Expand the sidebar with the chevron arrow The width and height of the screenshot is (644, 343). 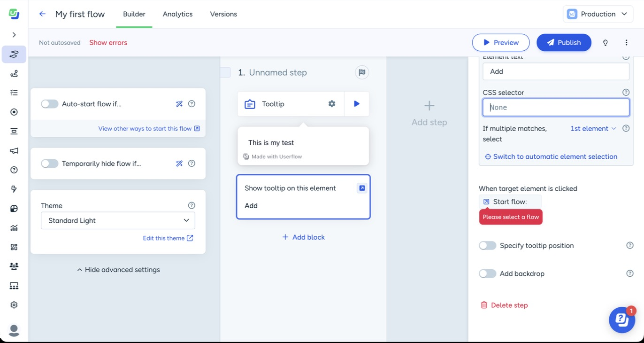(14, 35)
